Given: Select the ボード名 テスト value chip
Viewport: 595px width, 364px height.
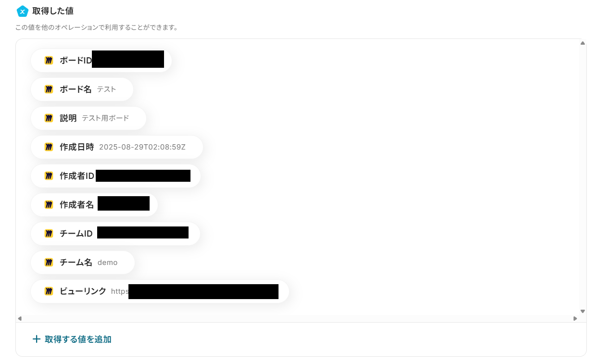Looking at the screenshot, I should tap(82, 89).
